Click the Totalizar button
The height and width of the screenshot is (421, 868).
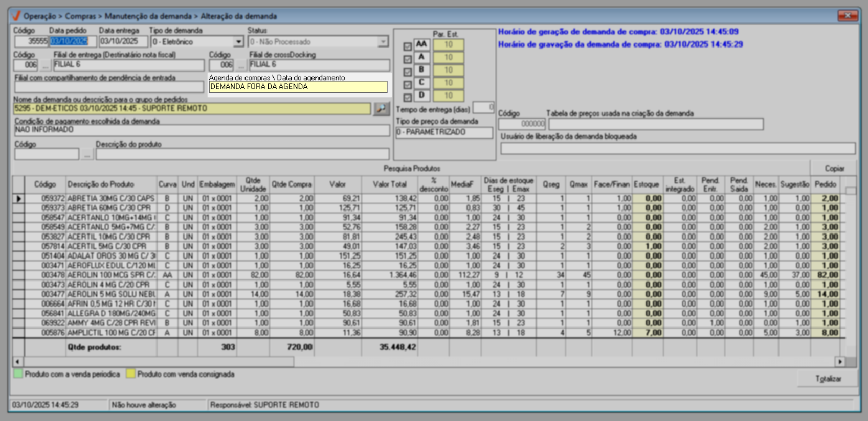tap(828, 379)
